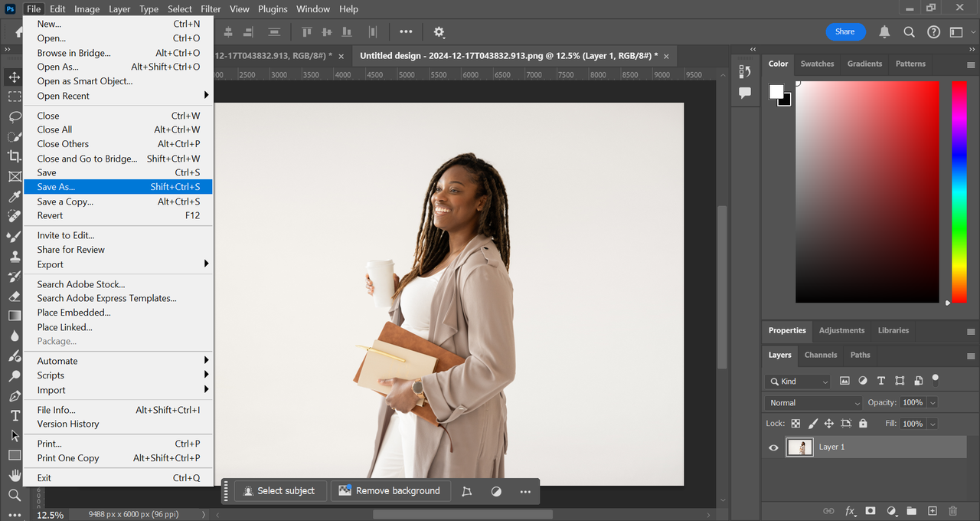Expand the Automate submenu

tap(118, 361)
